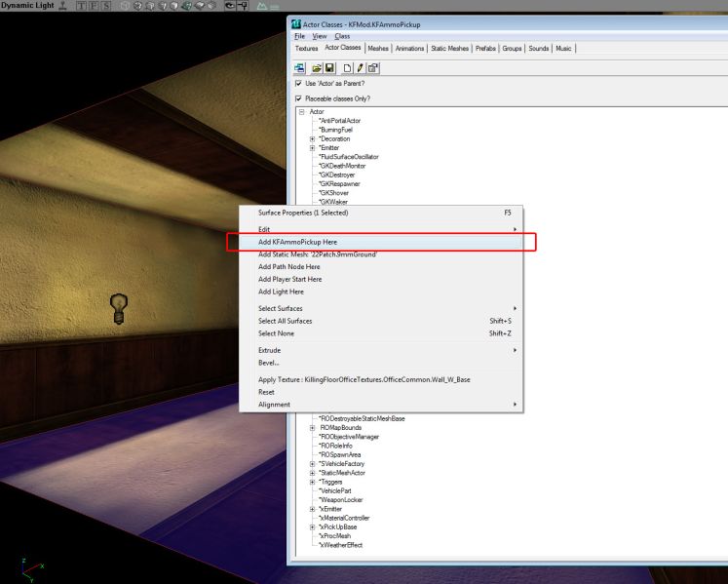Apply Texture Wall_W_Base to surface
The width and height of the screenshot is (728, 584).
tap(381, 380)
